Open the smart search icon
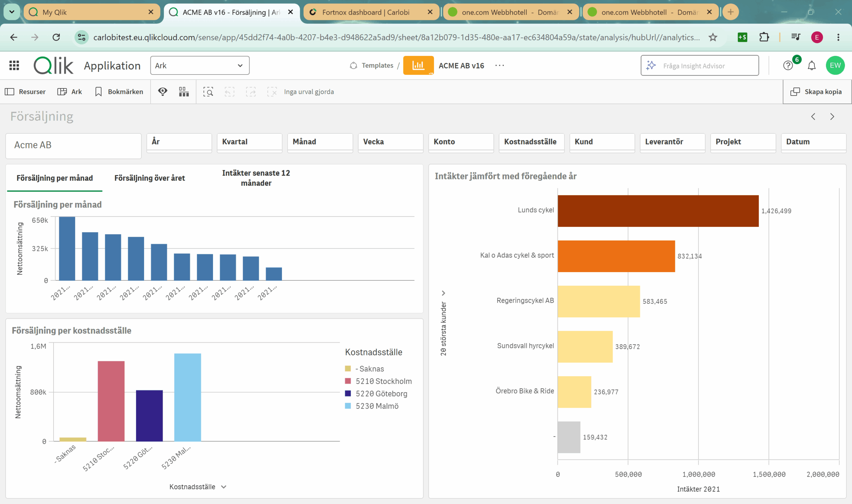 click(x=208, y=92)
